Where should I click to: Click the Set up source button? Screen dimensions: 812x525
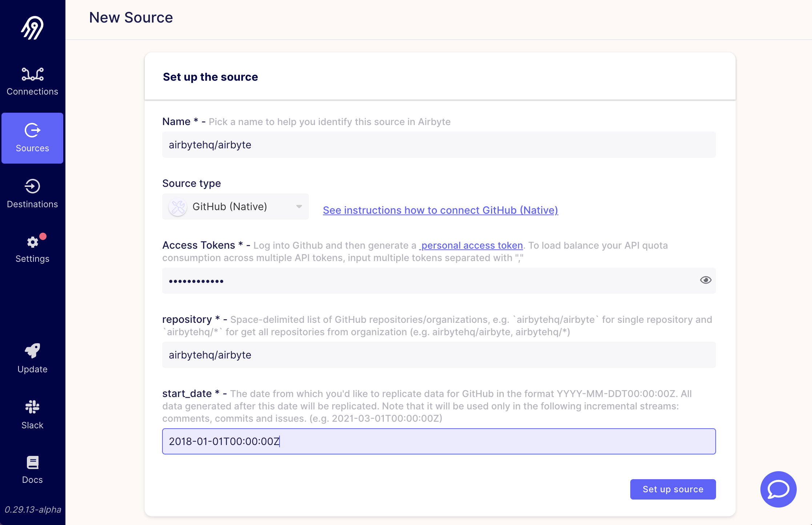coord(672,489)
